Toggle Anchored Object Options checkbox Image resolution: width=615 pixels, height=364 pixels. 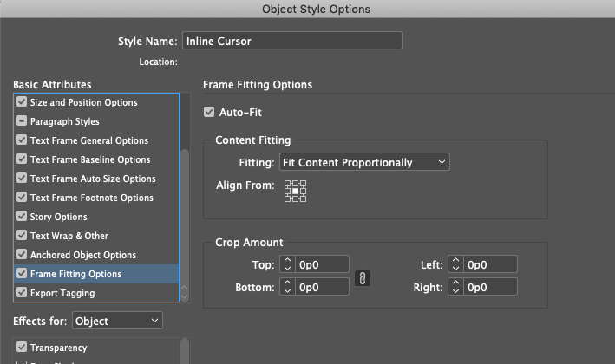point(22,254)
